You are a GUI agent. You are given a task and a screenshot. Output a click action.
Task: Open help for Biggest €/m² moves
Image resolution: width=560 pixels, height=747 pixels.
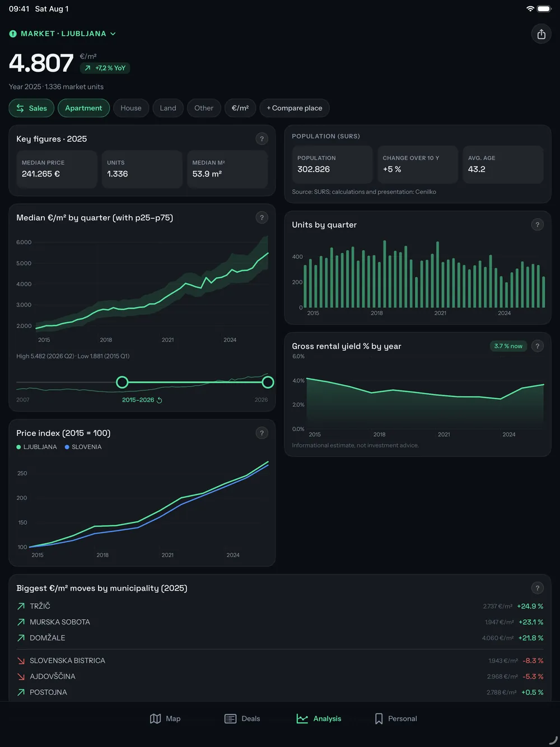(x=537, y=588)
